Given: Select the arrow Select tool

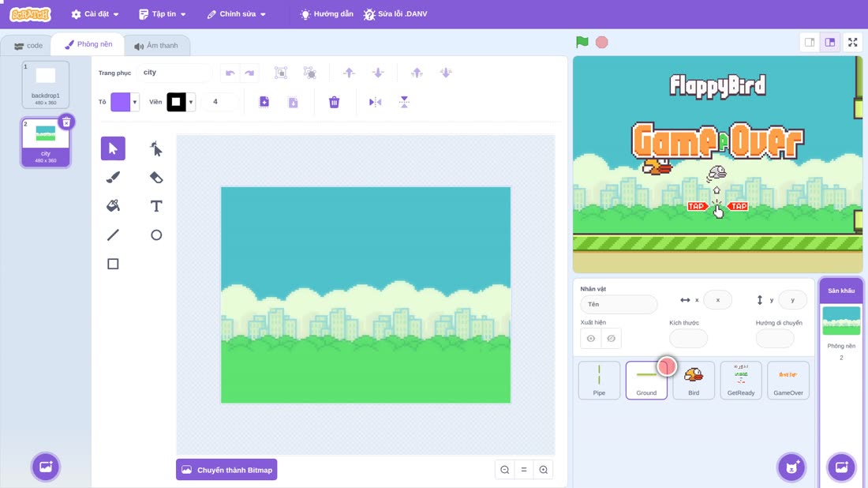Looking at the screenshot, I should pyautogui.click(x=113, y=148).
